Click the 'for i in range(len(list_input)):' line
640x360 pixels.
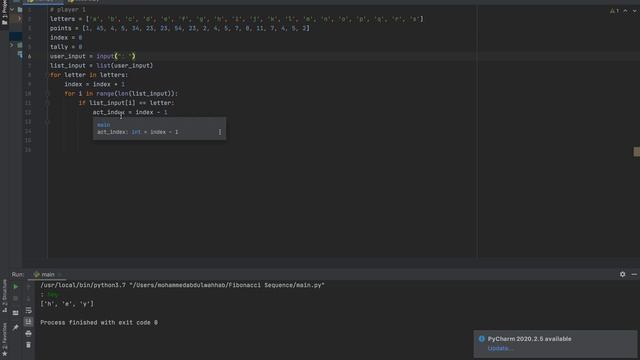[x=121, y=94]
